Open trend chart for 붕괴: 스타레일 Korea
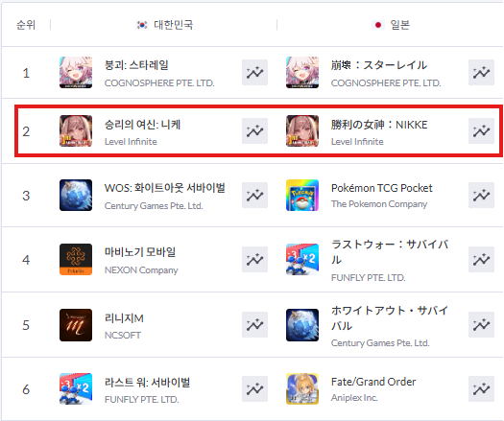Viewport: 504px width, 421px height. 254,73
